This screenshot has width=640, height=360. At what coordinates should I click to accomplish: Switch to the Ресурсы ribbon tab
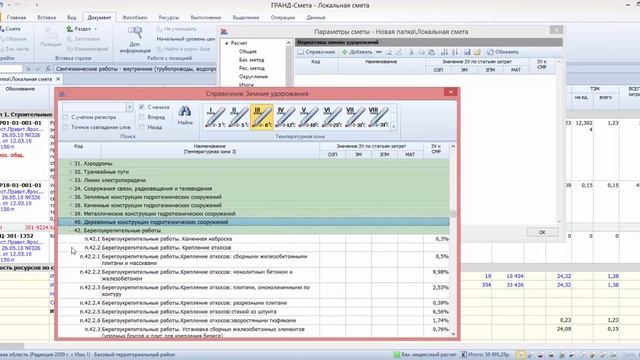point(169,18)
